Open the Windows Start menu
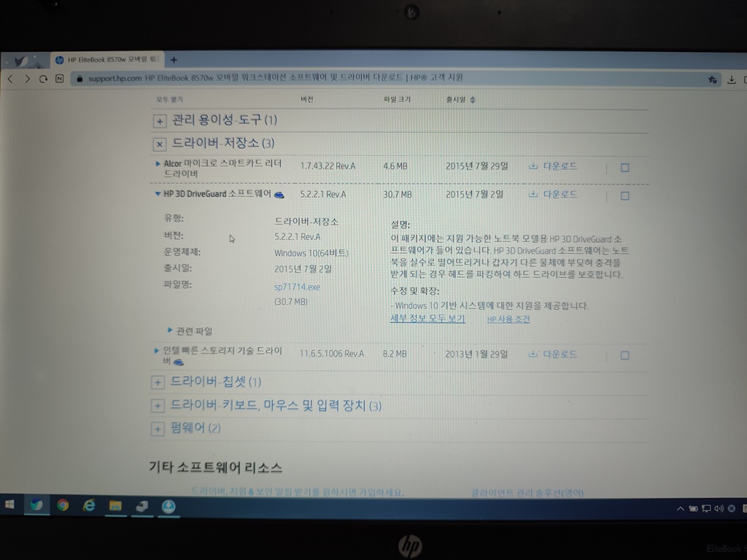 (x=9, y=505)
